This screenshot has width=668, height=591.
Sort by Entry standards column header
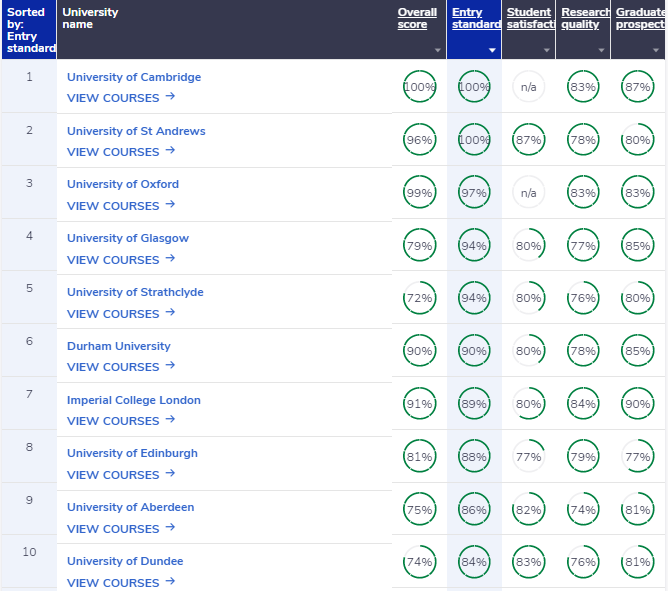[x=476, y=18]
